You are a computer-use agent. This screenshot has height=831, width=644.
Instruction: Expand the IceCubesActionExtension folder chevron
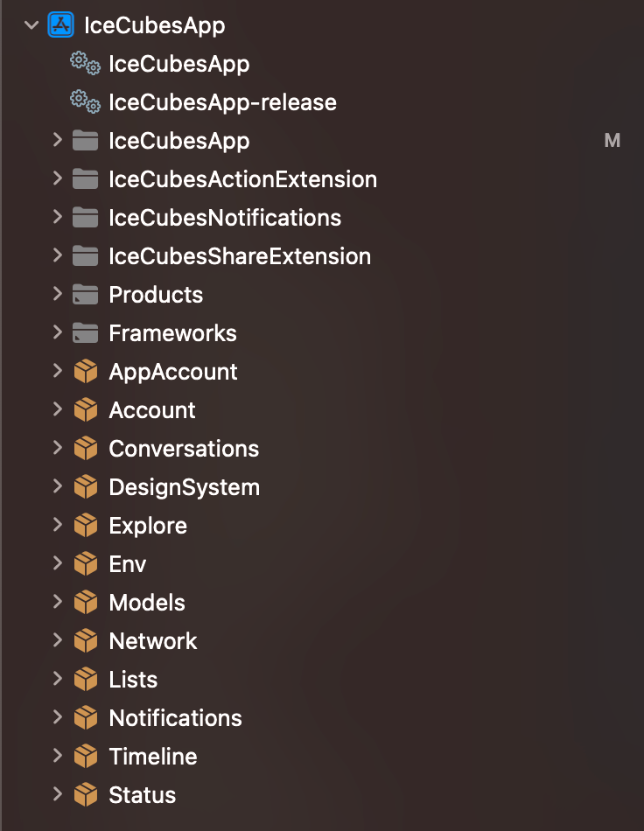pos(57,178)
